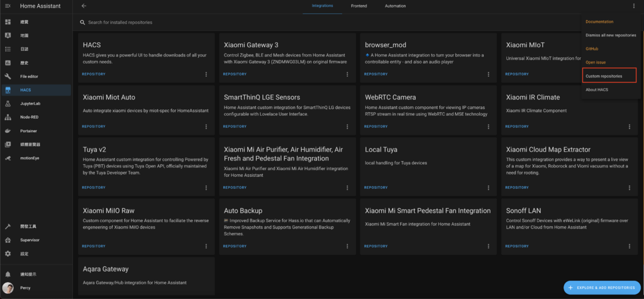Choose Dismiss all new repositories menu item
Viewport: 644px width, 299px height.
point(611,35)
